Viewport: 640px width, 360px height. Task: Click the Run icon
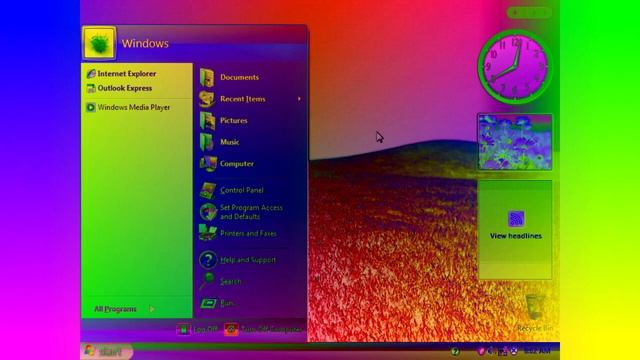coord(208,303)
